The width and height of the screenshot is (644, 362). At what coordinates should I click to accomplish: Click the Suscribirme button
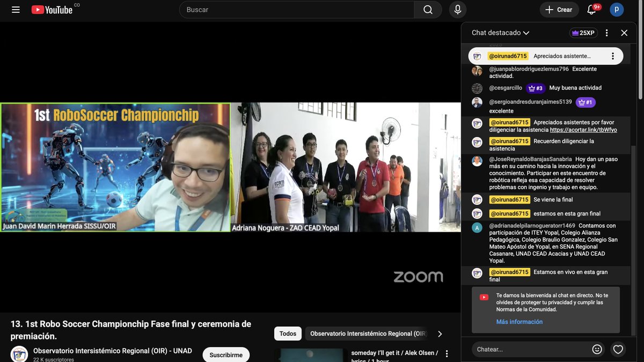(x=226, y=355)
